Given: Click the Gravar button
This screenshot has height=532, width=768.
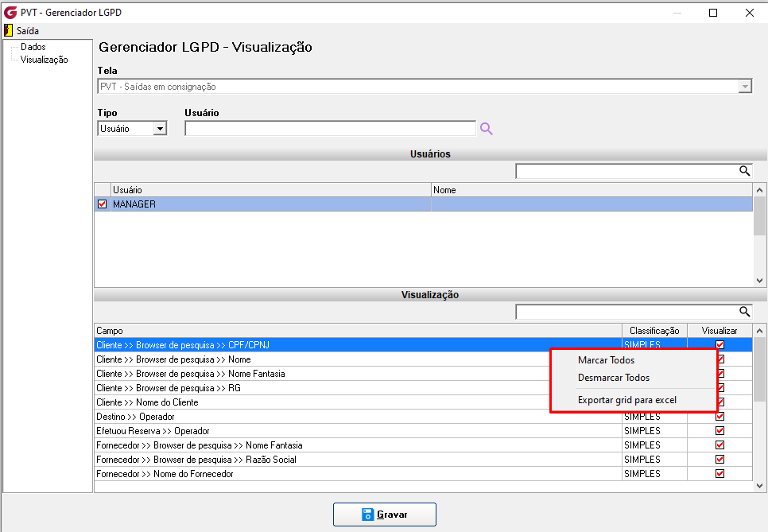Looking at the screenshot, I should (385, 515).
